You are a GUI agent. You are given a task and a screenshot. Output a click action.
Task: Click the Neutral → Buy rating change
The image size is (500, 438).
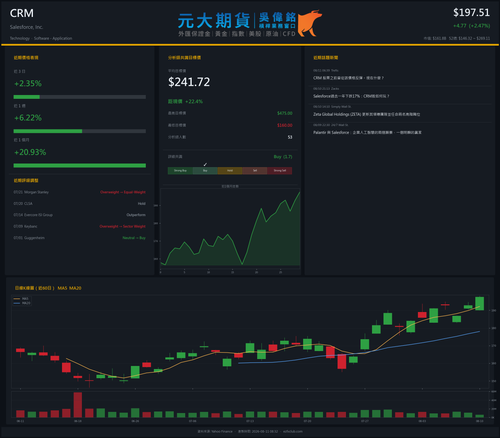click(x=134, y=238)
